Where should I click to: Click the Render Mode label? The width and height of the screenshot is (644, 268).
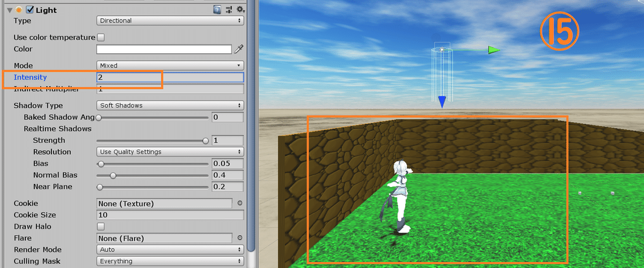pos(38,250)
